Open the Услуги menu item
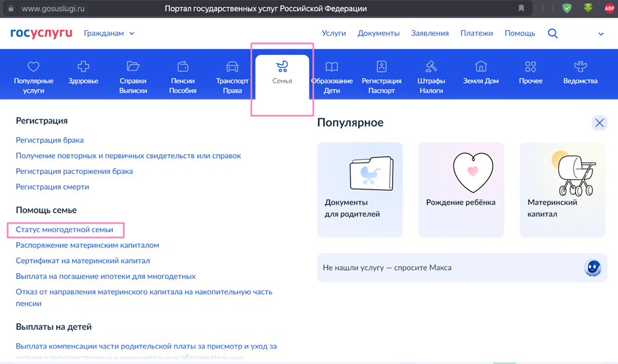Image resolution: width=618 pixels, height=364 pixels. 334,33
